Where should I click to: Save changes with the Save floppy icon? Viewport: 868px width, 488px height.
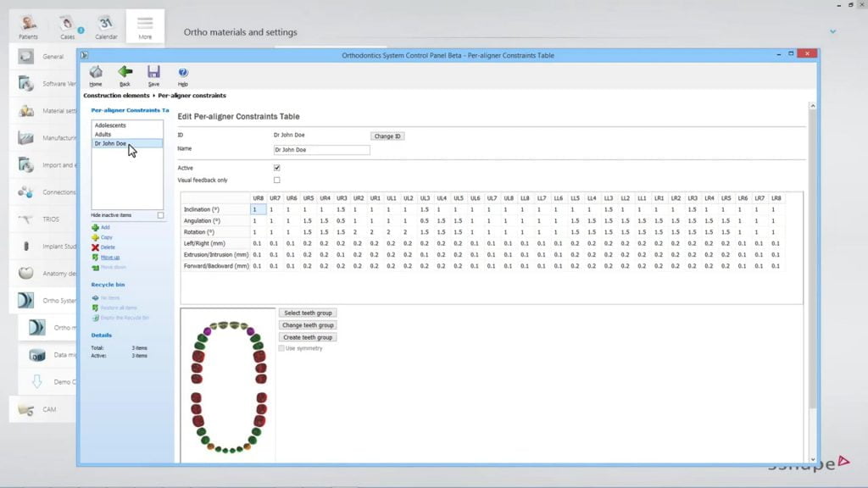point(153,74)
